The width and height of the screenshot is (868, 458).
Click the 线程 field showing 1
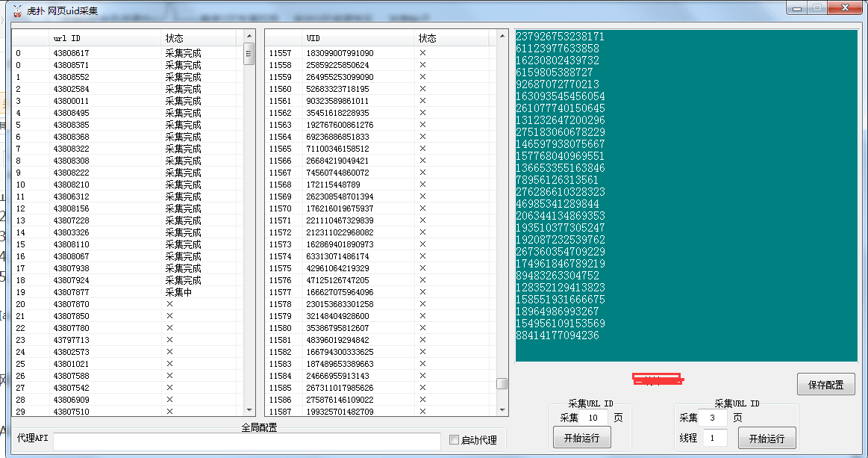tap(715, 438)
